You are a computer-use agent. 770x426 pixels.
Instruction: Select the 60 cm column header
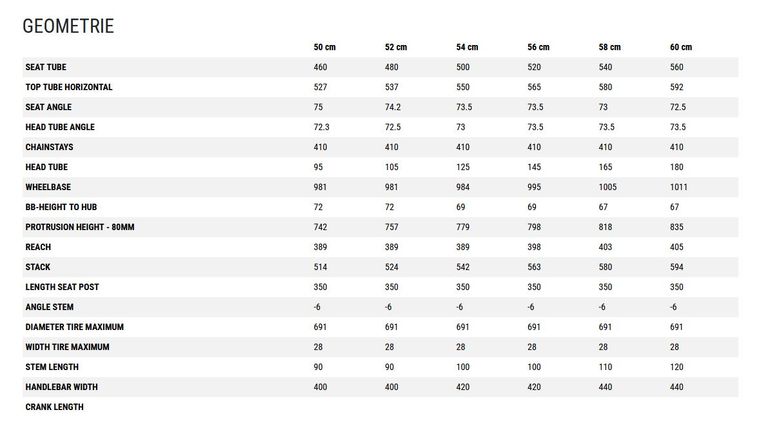point(681,47)
